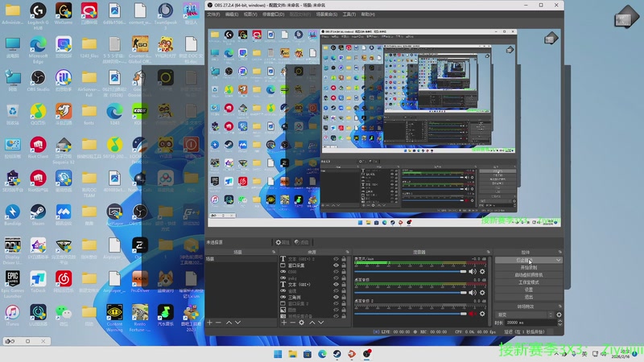Viewport: 644px width, 362px height.
Task: Hide the 三角洲 source with its eye icon
Action: tap(336, 297)
